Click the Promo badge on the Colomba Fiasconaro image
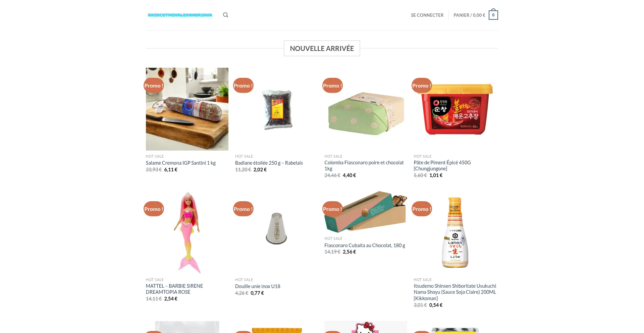The height and width of the screenshot is (333, 644). (332, 86)
